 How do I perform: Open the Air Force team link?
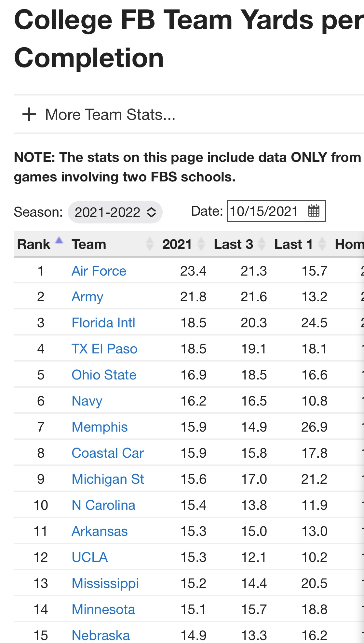point(99,271)
